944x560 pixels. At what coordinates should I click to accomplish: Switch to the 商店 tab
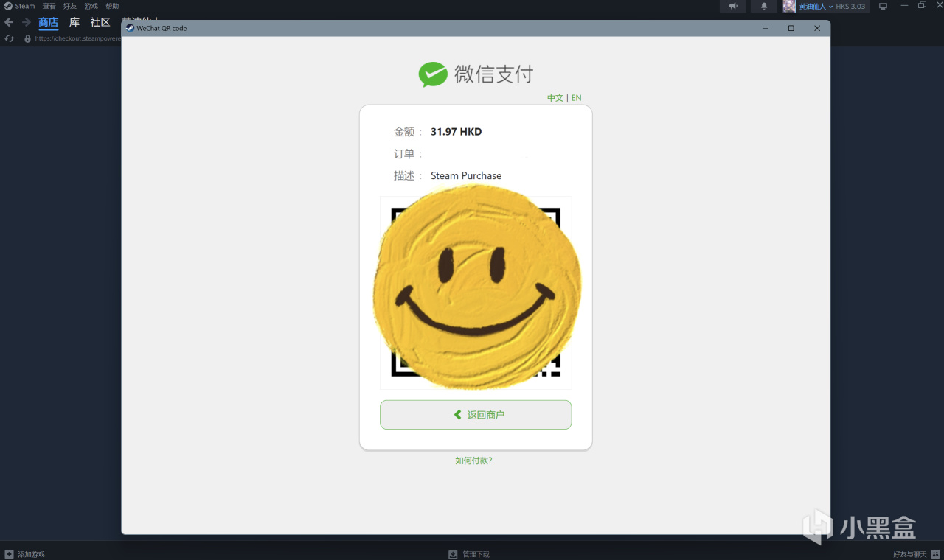coord(49,22)
